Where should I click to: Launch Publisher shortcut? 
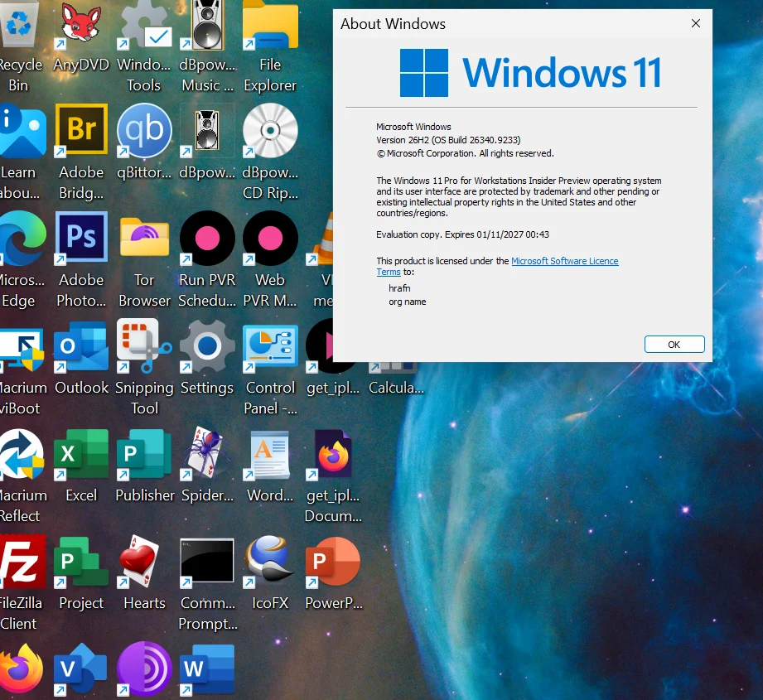tap(144, 454)
